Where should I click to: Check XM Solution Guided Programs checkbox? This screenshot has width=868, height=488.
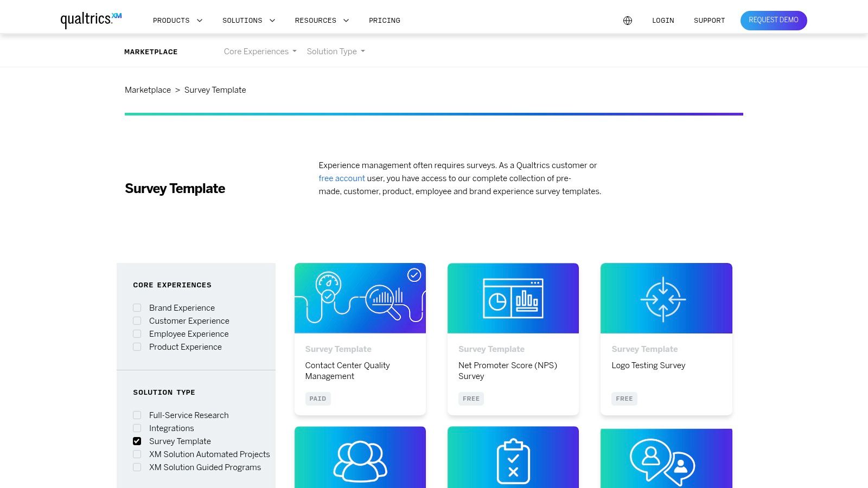137,467
